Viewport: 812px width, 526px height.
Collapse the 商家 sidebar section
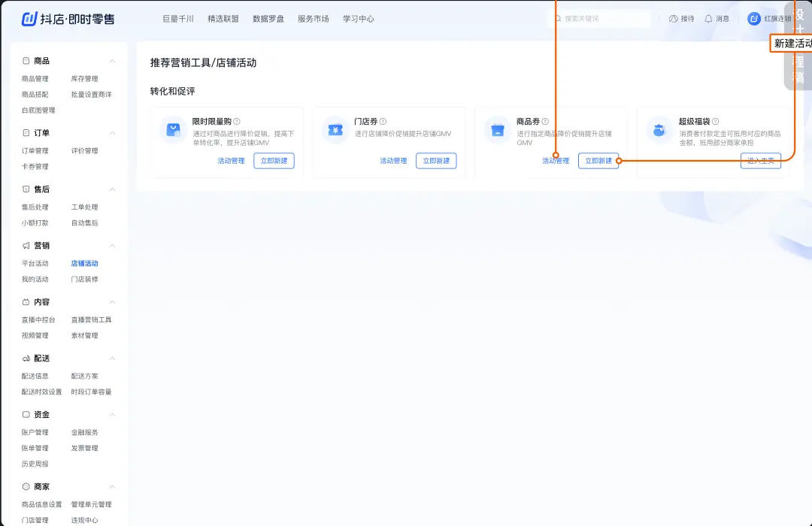112,487
